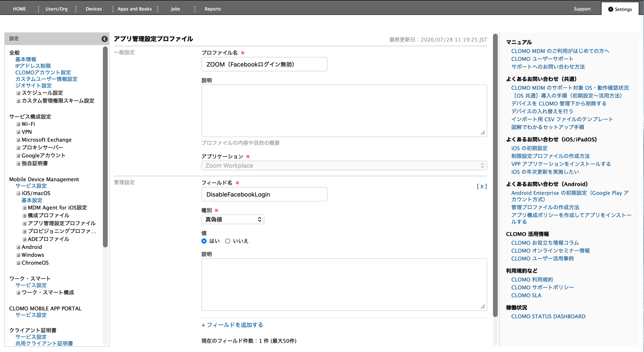The height and width of the screenshot is (352, 644).
Task: Expand the MDM Agent for iOS設定 node
Action: coord(24,208)
